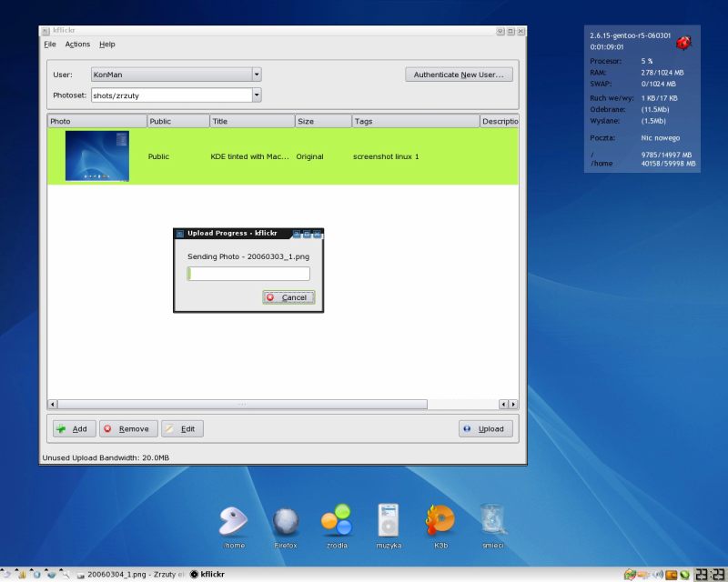The width and height of the screenshot is (728, 582).
Task: Open the Actions menu
Action: coord(77,44)
